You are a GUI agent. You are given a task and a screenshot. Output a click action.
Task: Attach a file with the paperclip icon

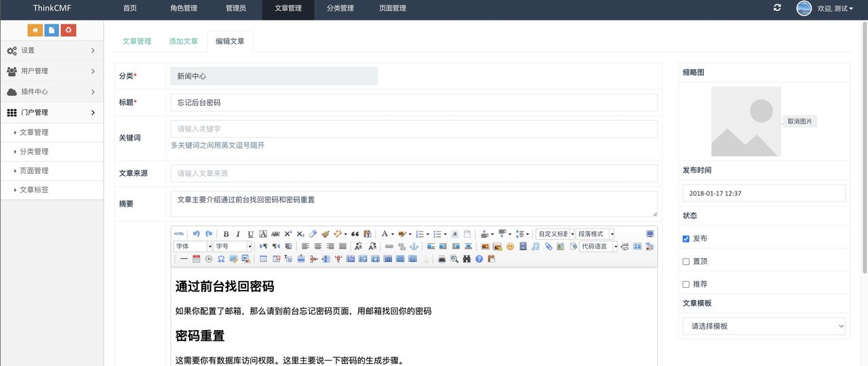(549, 246)
